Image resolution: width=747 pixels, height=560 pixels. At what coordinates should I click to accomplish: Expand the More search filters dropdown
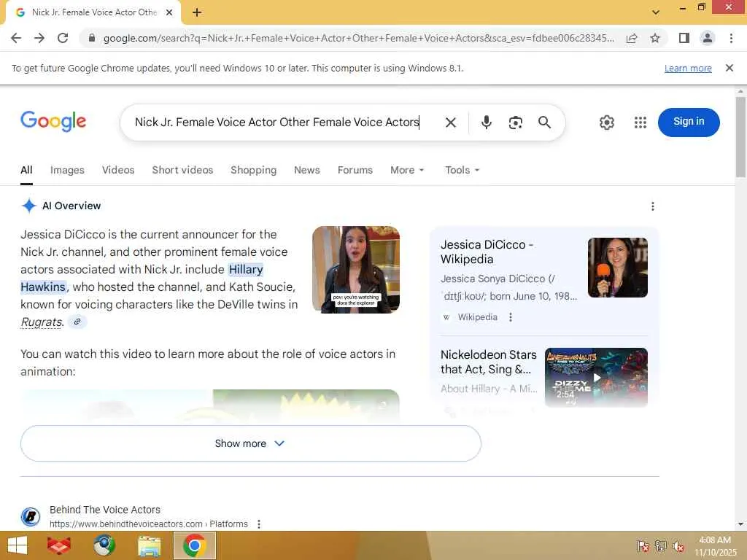(x=407, y=170)
